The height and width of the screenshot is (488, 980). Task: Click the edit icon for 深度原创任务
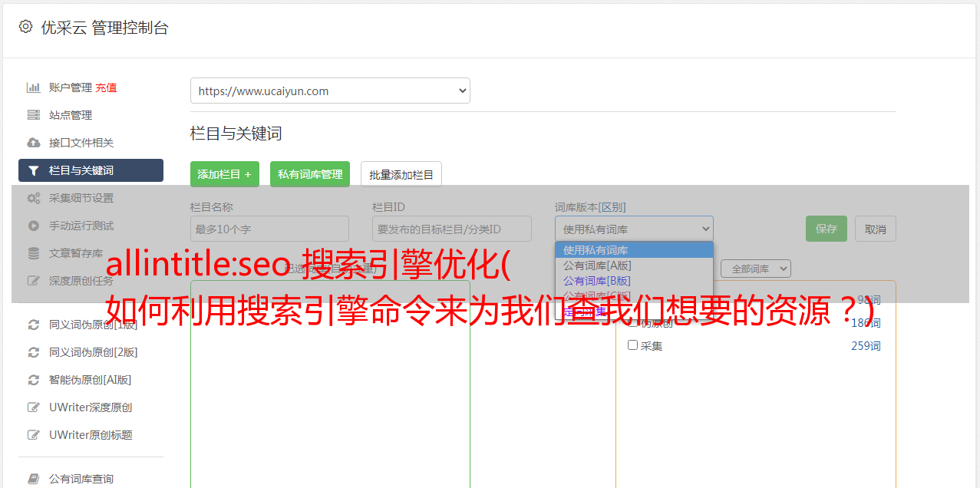click(x=33, y=281)
